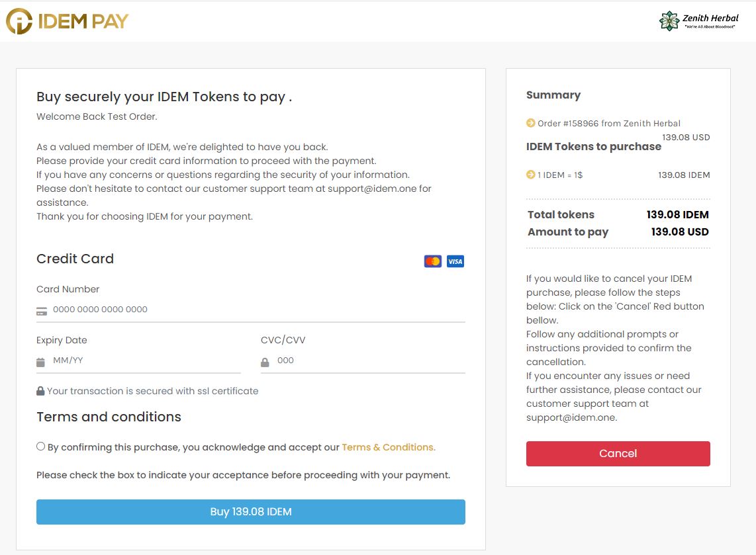Click the IDEM PAY logo
The height and width of the screenshot is (555, 756).
coord(67,21)
